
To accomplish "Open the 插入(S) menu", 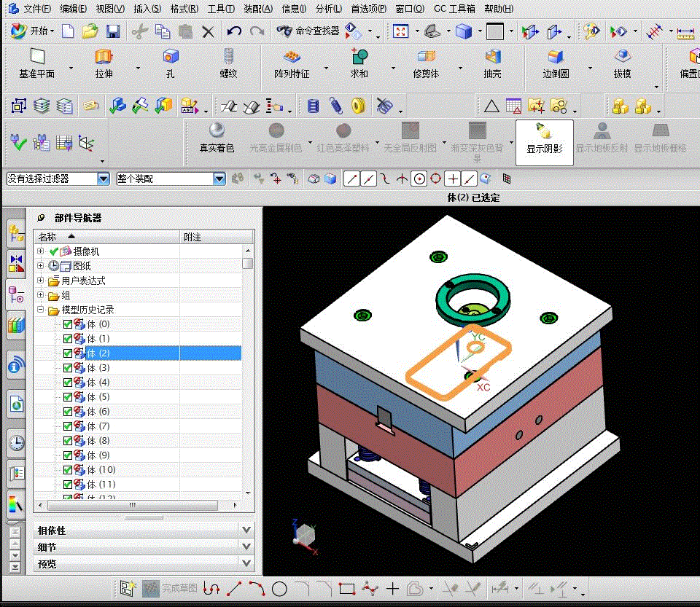I will coord(147,9).
